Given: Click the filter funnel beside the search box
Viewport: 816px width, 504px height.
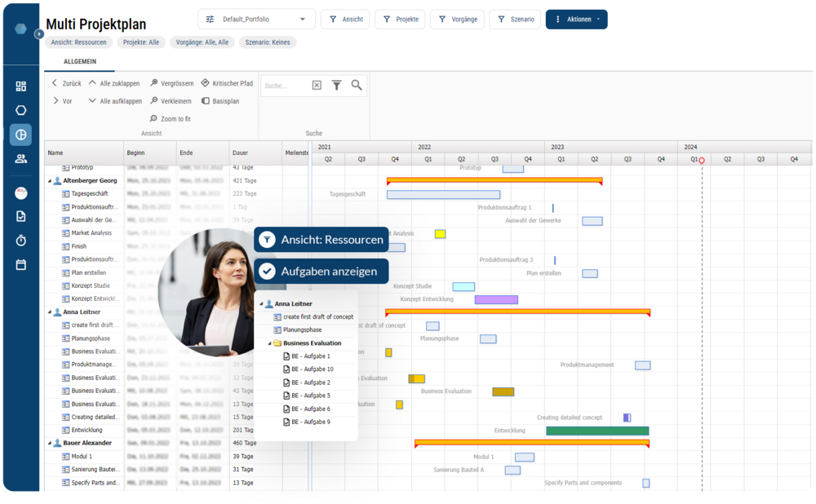Looking at the screenshot, I should [x=336, y=85].
